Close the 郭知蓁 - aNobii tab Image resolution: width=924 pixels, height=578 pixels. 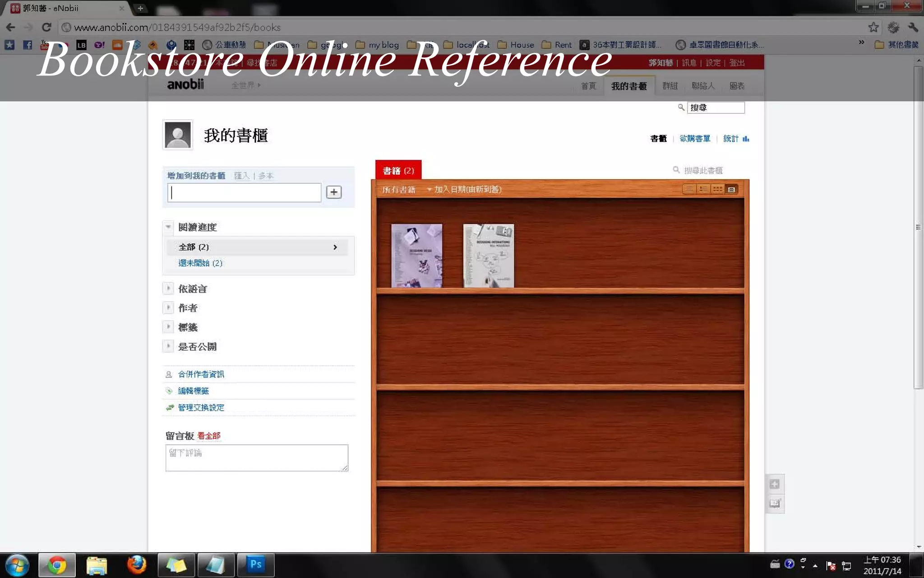121,8
